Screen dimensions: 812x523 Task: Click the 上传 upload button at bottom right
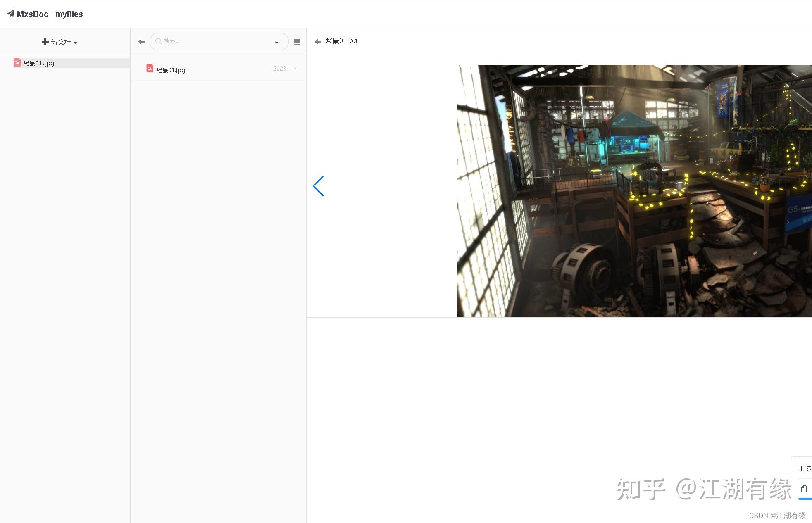805,468
